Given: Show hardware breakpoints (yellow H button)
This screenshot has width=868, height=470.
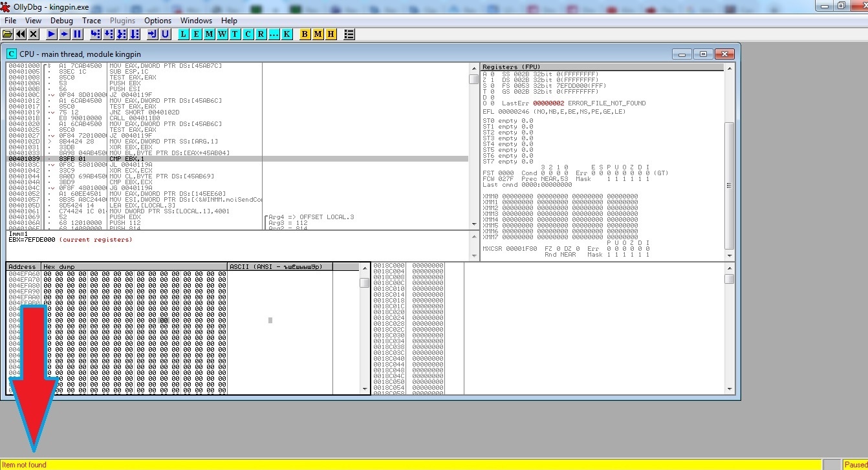Looking at the screenshot, I should [x=331, y=34].
